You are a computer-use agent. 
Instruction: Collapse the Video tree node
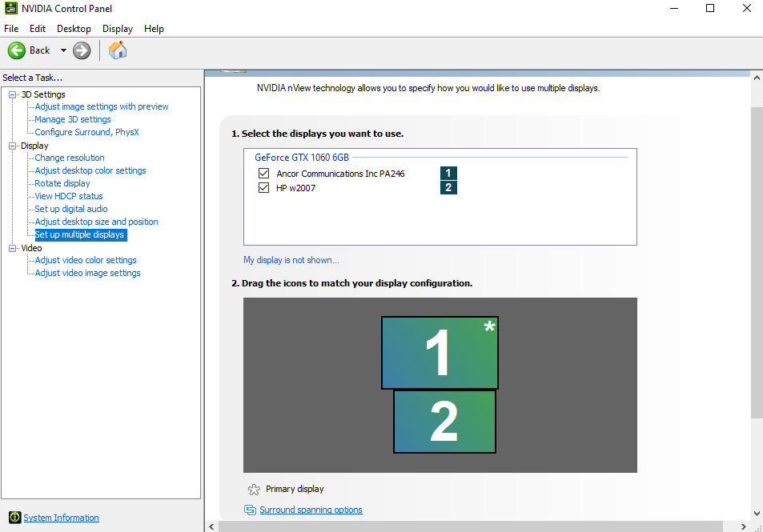(x=13, y=248)
